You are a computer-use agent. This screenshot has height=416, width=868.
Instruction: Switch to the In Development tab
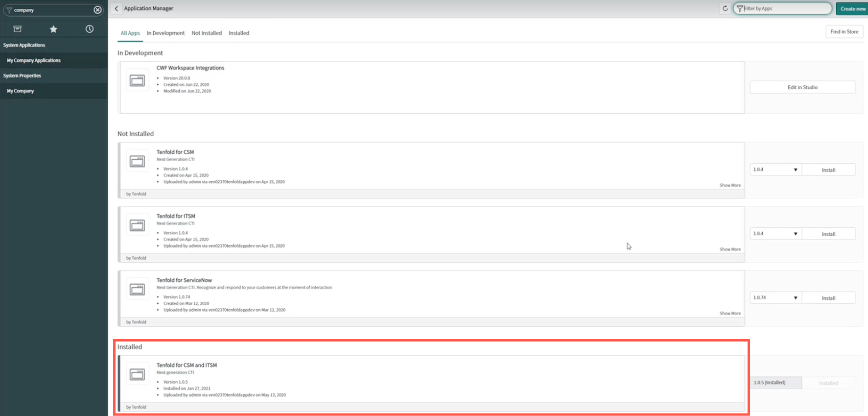[x=165, y=33]
